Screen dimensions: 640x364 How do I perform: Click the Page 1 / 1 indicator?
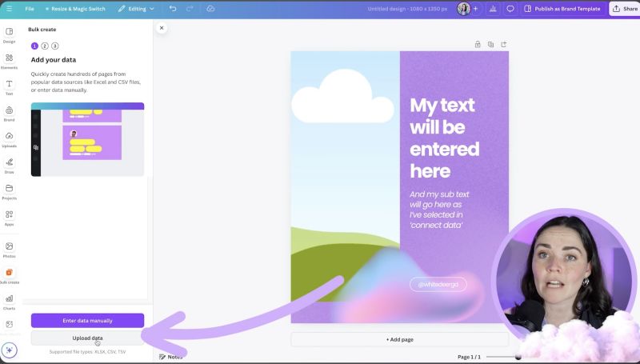click(469, 357)
